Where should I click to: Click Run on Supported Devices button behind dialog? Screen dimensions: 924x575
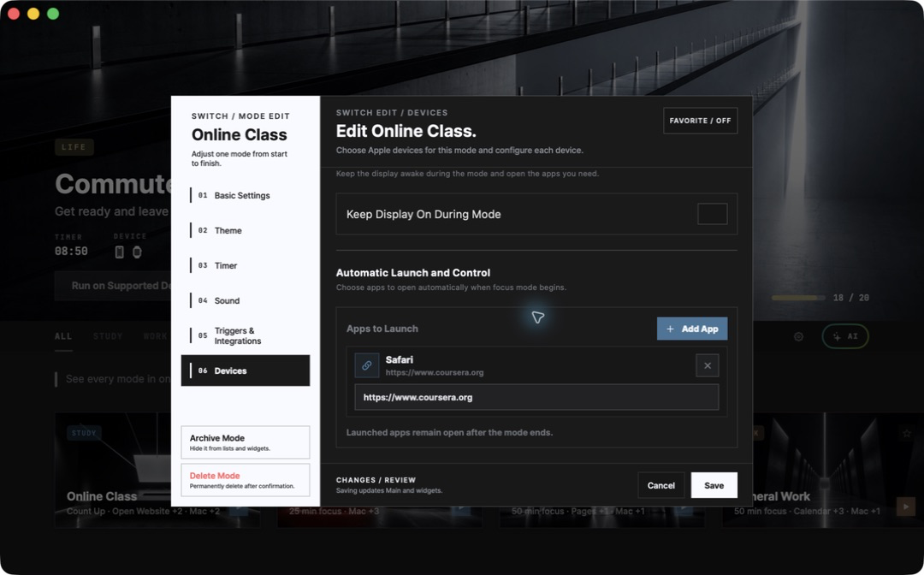[113, 286]
